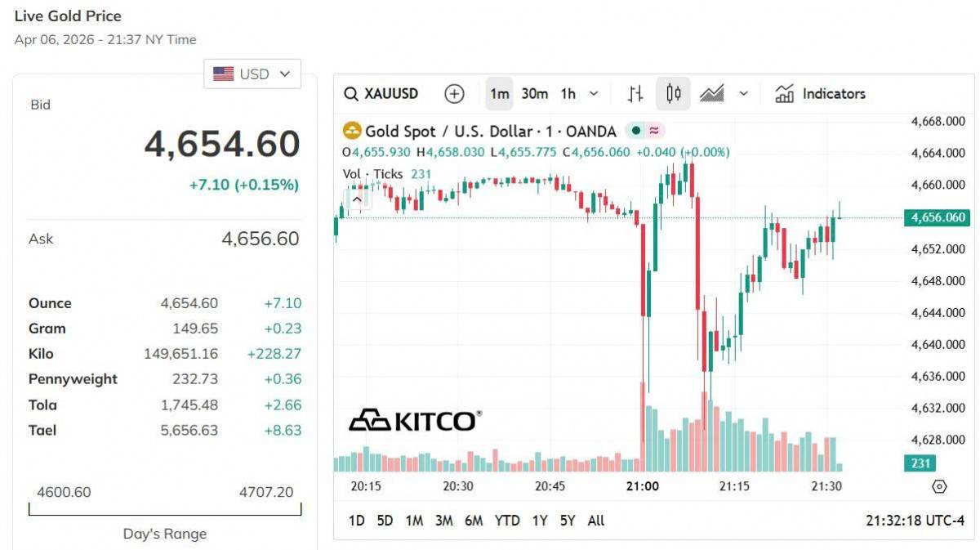Click the XAUUSD symbol search magnifier
This screenshot has height=550, width=980.
click(x=351, y=94)
